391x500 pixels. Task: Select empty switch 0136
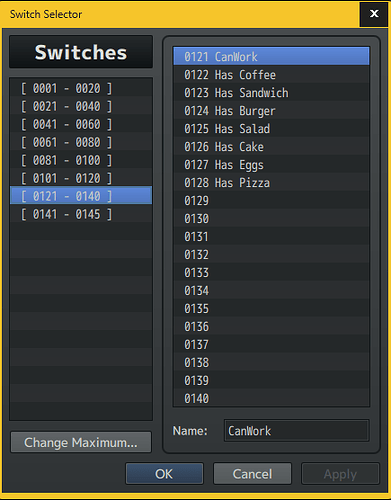pyautogui.click(x=271, y=327)
